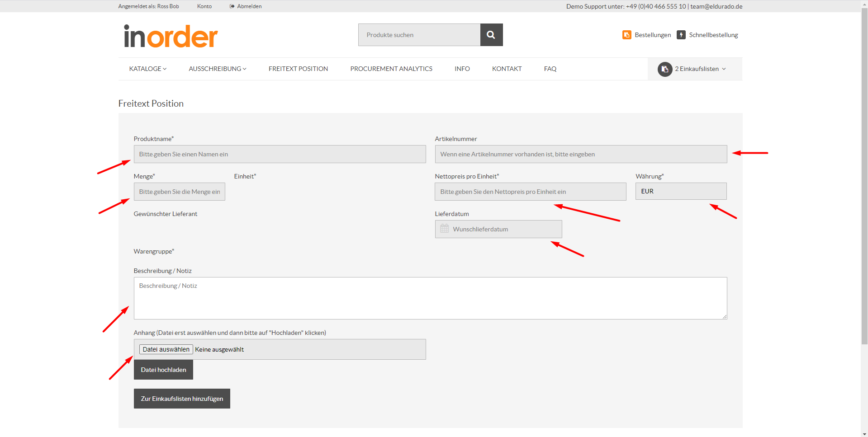Click inside the Produktname input field
Screen dimensions: 868x437
click(279, 154)
